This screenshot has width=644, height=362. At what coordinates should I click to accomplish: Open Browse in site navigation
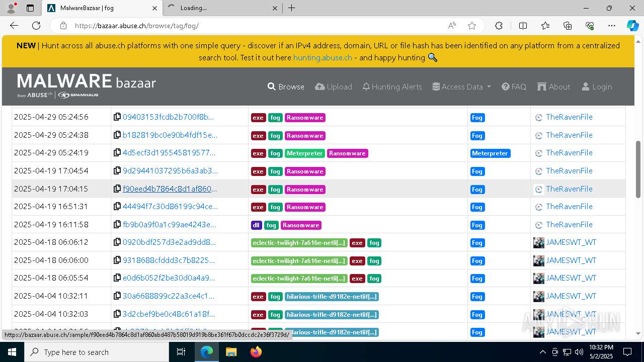pos(286,87)
